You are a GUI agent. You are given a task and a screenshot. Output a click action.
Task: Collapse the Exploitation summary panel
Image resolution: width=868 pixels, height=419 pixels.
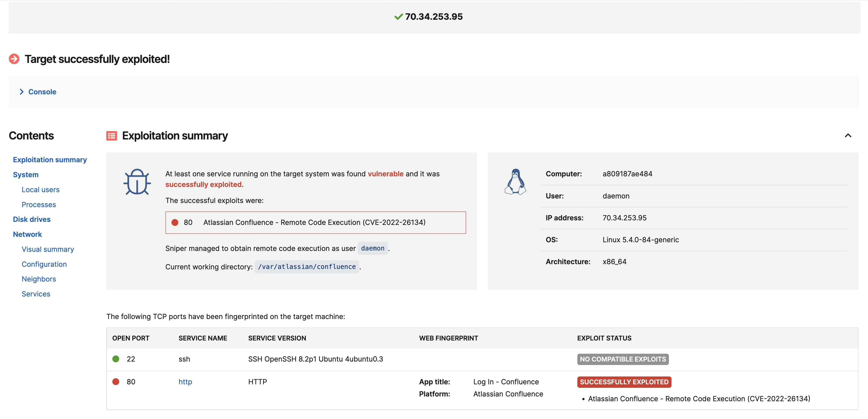848,135
